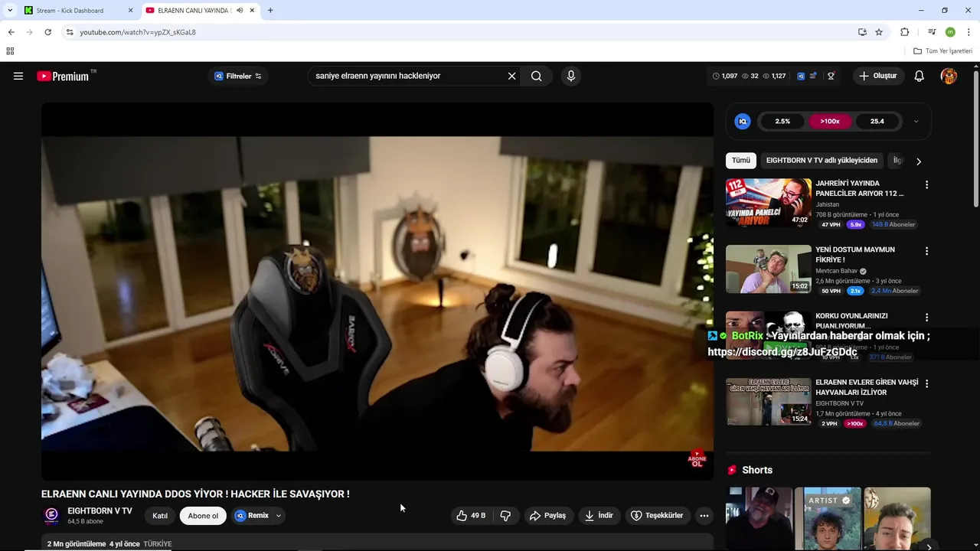Select EIGHTBORN V TV adlı yükleyiciden chip
980x551 pixels.
click(822, 161)
